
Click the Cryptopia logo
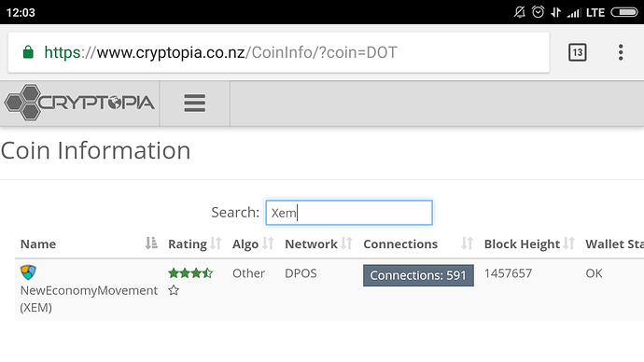coord(79,103)
